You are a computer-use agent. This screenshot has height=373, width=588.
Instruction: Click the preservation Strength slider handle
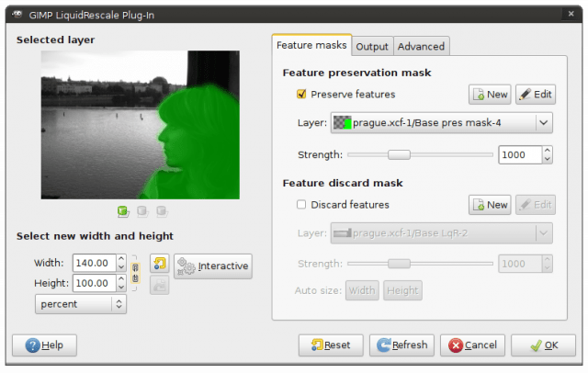[398, 154]
